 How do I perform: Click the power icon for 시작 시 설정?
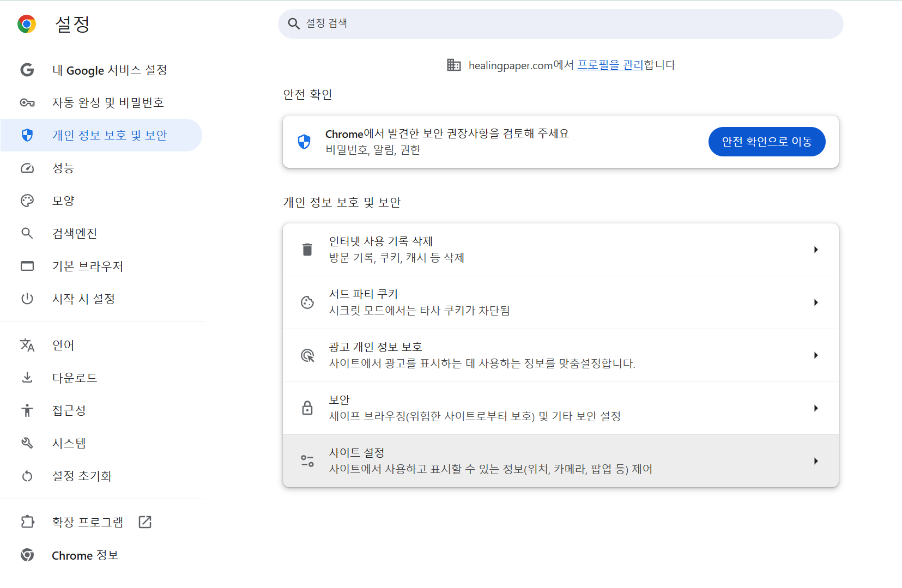pos(27,299)
